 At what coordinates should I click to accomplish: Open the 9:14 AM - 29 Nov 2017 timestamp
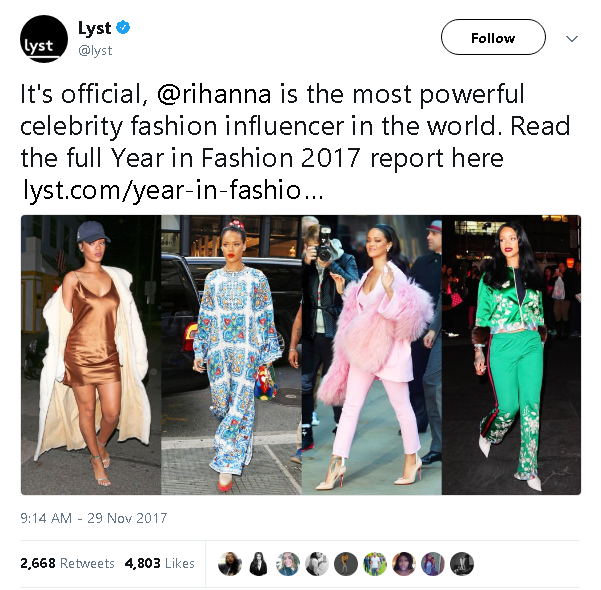click(94, 518)
